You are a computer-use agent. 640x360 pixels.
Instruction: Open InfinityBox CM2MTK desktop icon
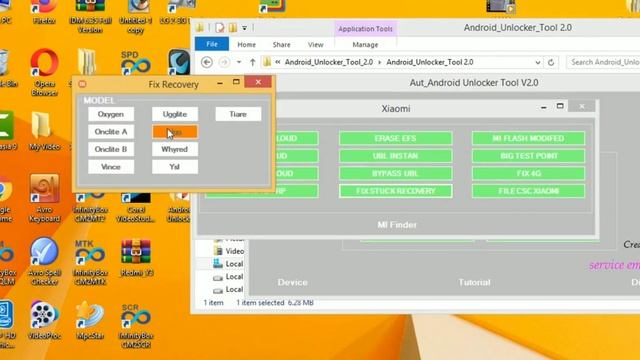pos(90,262)
